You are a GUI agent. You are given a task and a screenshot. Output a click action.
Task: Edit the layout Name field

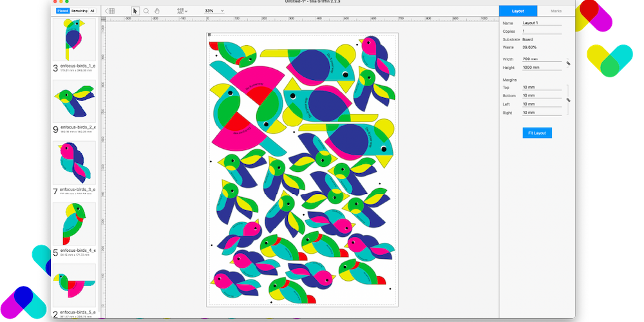click(x=542, y=23)
